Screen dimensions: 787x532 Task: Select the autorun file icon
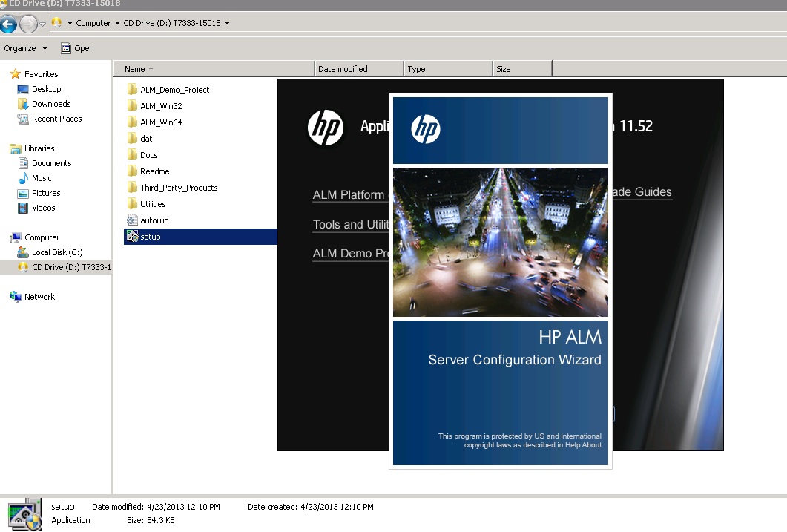point(132,220)
